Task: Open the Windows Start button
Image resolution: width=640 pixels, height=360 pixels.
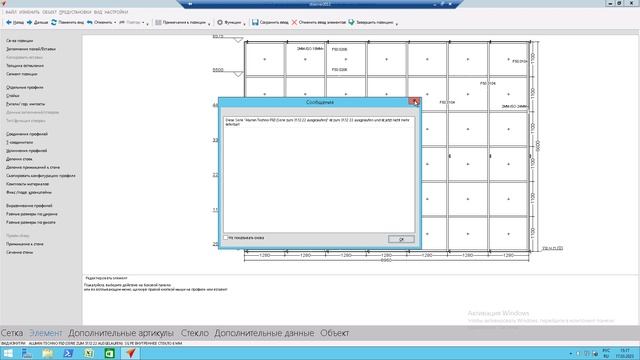Action: 8,353
